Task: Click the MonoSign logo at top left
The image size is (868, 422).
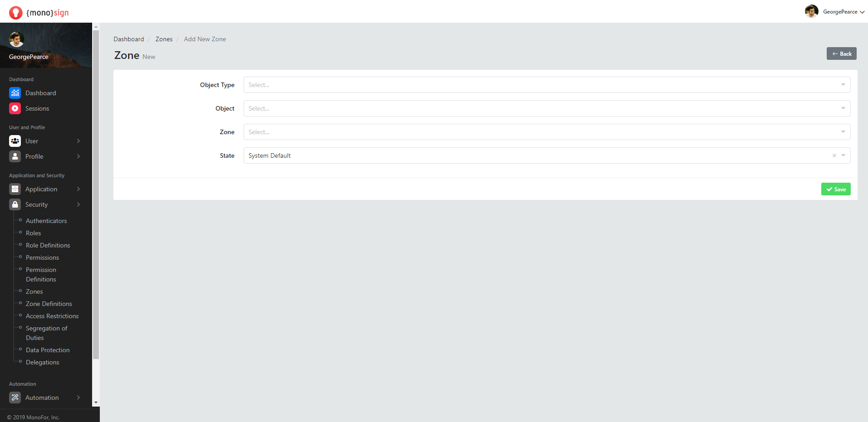Action: point(39,12)
